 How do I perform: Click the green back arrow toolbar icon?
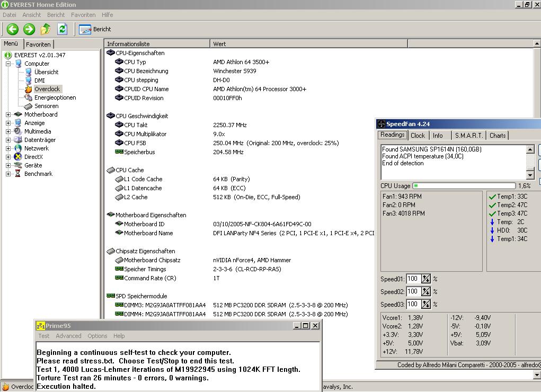[x=13, y=29]
